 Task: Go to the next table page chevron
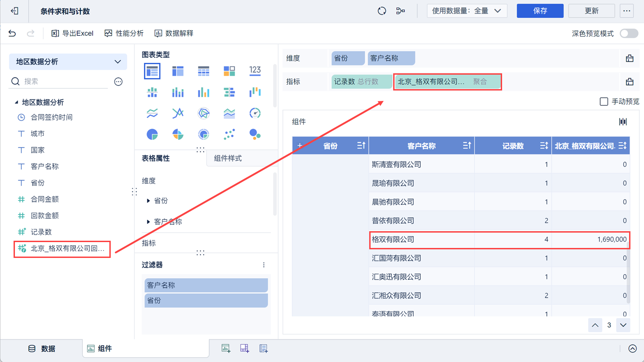click(623, 325)
